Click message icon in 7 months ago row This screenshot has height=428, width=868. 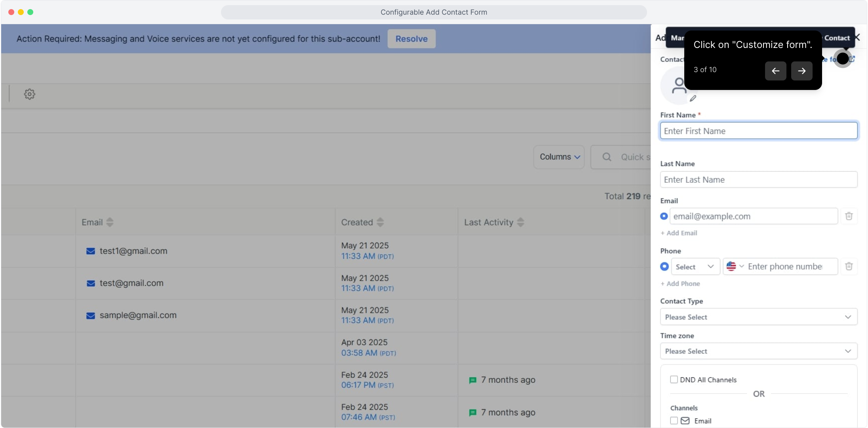pyautogui.click(x=472, y=380)
